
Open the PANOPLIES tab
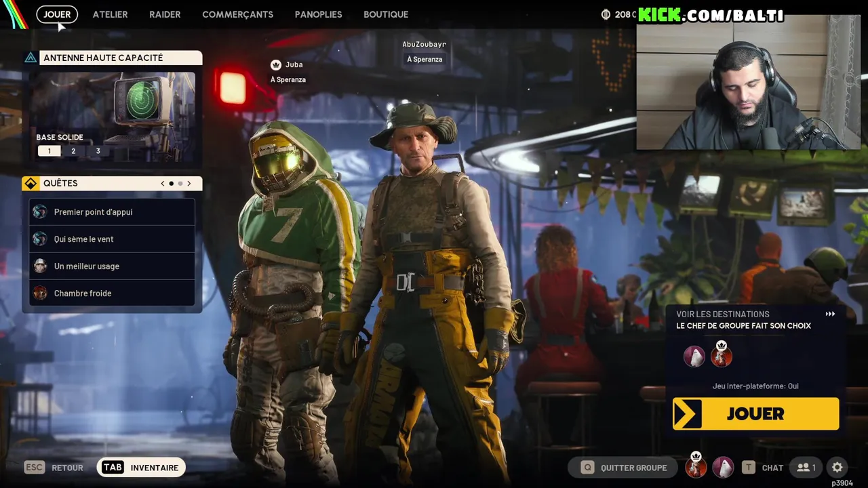[x=318, y=14]
